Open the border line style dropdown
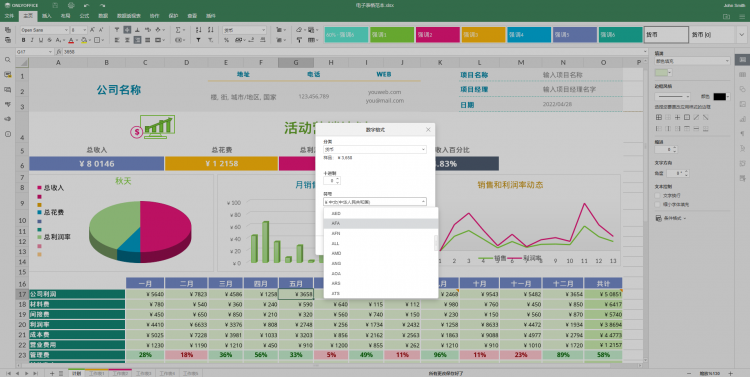 [x=673, y=97]
